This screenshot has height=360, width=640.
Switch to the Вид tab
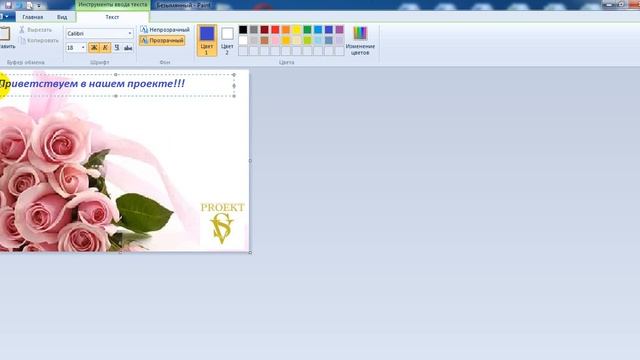62,17
